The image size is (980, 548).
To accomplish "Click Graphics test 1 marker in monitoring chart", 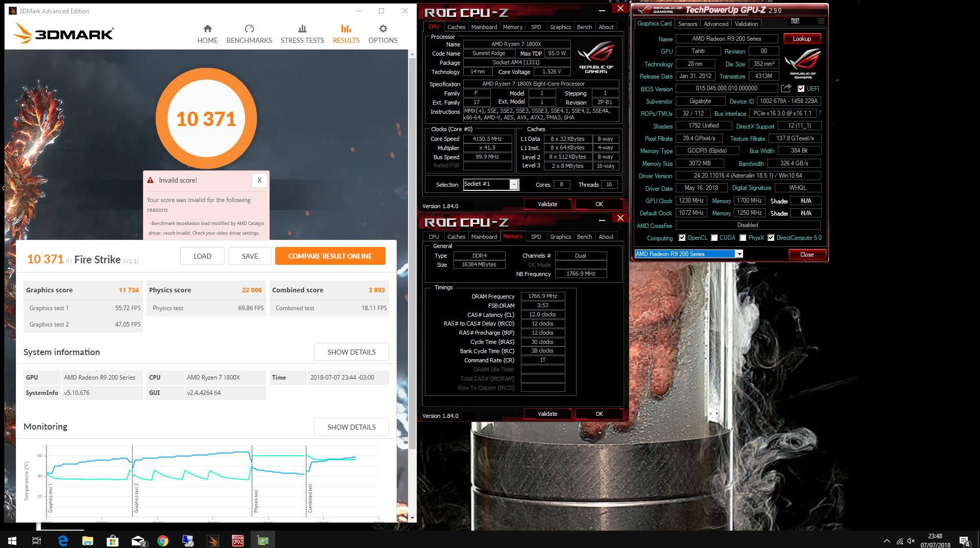I will click(x=51, y=499).
